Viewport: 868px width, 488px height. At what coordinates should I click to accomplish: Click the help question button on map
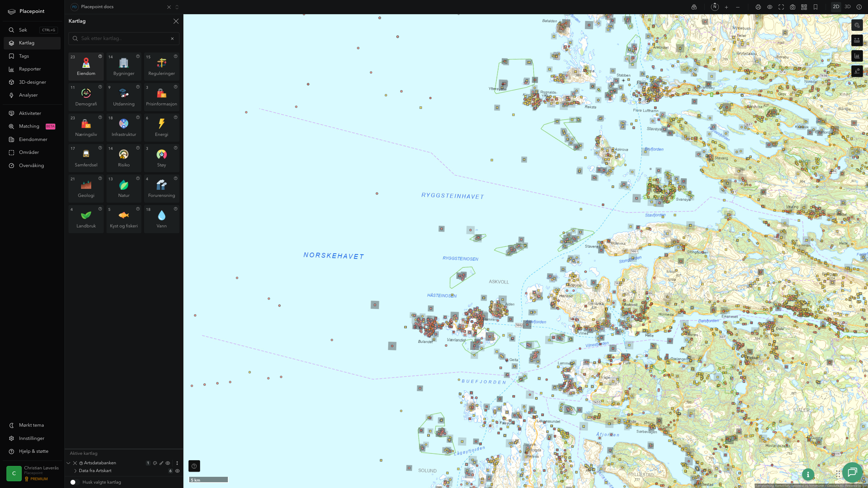[194, 466]
